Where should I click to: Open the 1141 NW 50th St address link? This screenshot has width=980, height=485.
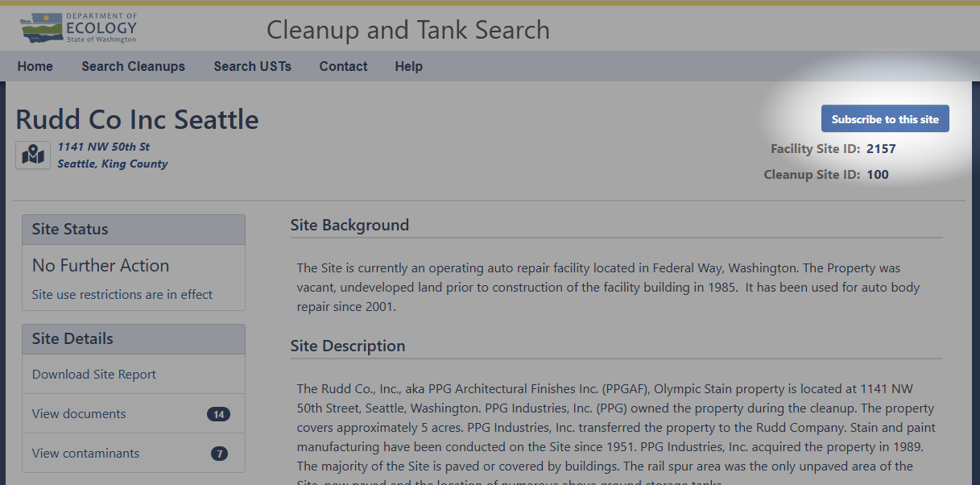104,147
